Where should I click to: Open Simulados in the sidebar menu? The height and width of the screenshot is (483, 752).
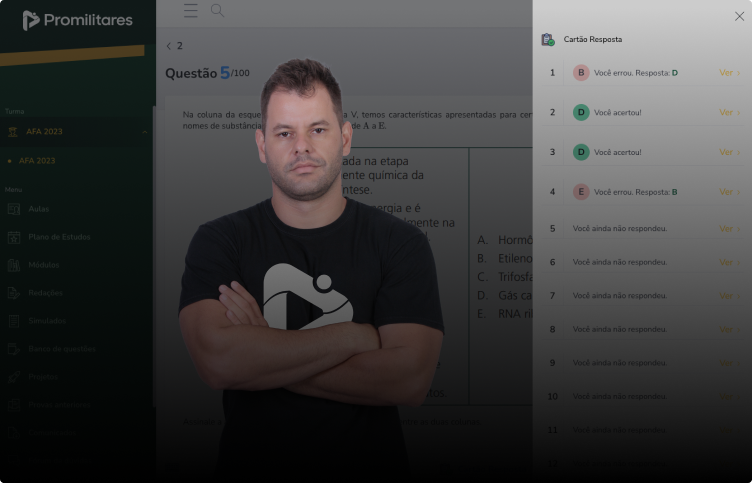coord(47,321)
